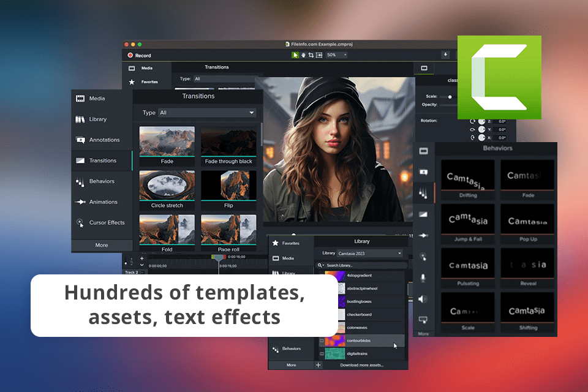588x392 pixels.
Task: Open the Camtasia 2023 library dropdown
Action: pyautogui.click(x=369, y=254)
